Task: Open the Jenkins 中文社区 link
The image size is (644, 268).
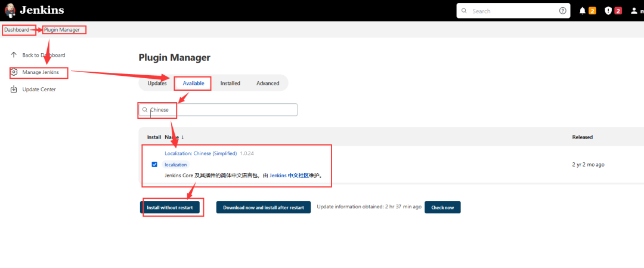Action: pyautogui.click(x=289, y=175)
